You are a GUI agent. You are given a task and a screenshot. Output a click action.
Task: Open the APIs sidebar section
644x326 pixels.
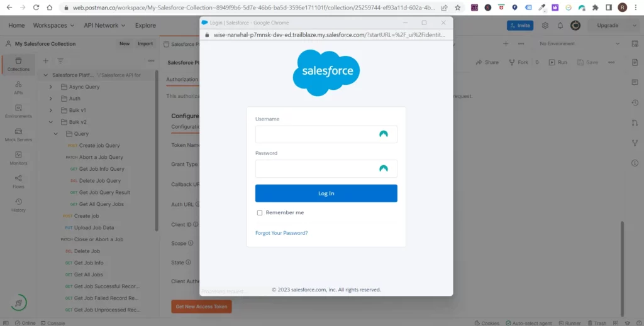pyautogui.click(x=18, y=88)
